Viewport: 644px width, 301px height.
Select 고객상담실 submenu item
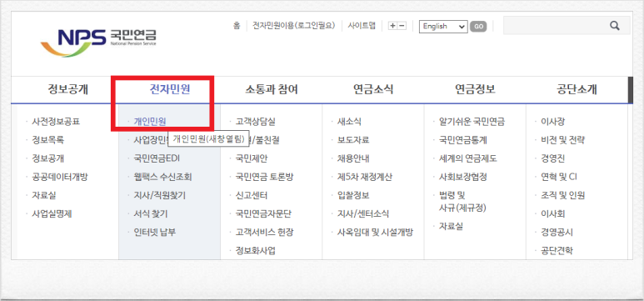tap(256, 122)
